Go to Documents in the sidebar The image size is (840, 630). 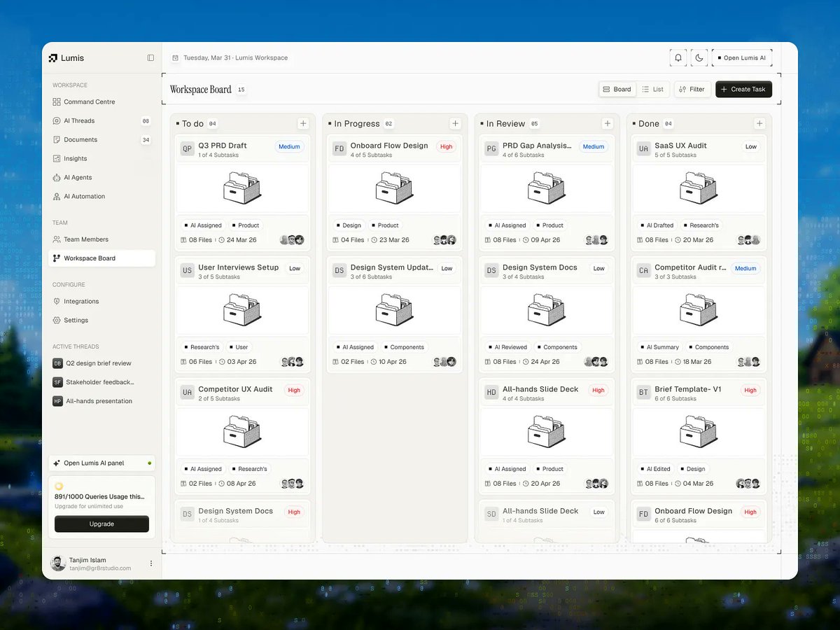[x=101, y=140]
